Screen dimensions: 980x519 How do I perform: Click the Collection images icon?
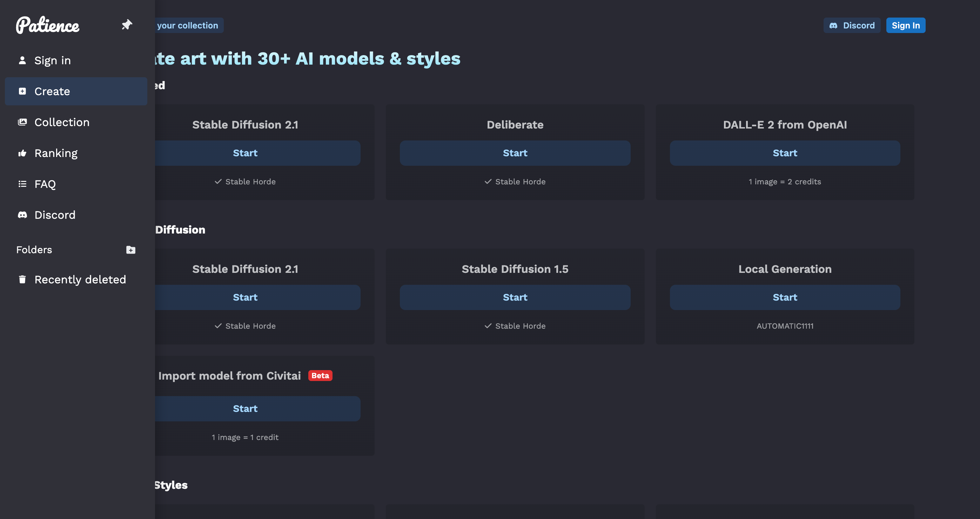(x=22, y=122)
